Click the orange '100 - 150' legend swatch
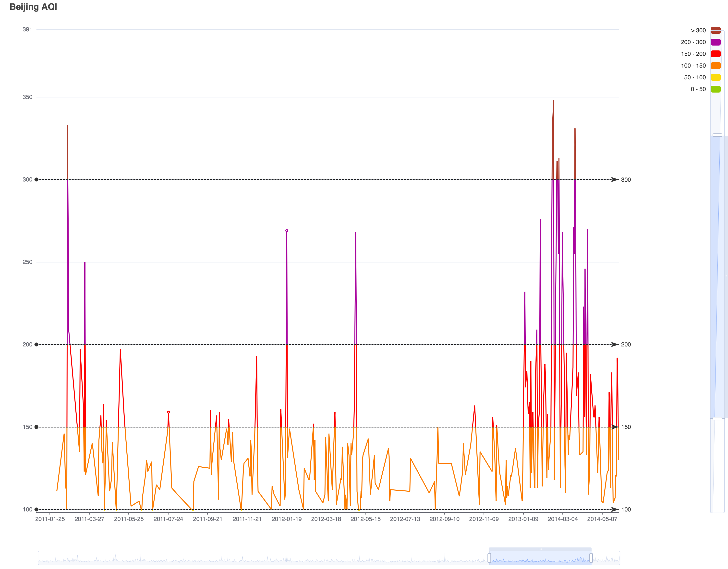 coord(715,66)
